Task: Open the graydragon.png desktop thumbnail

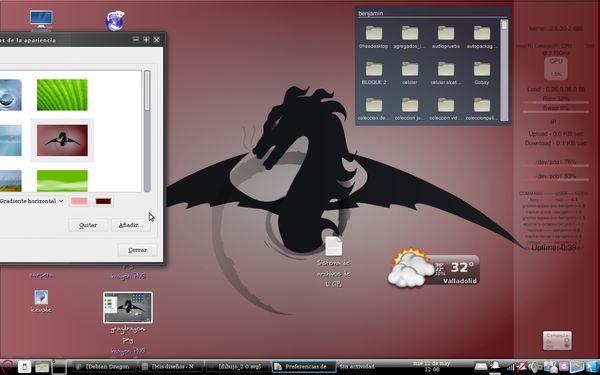Action: pos(128,307)
